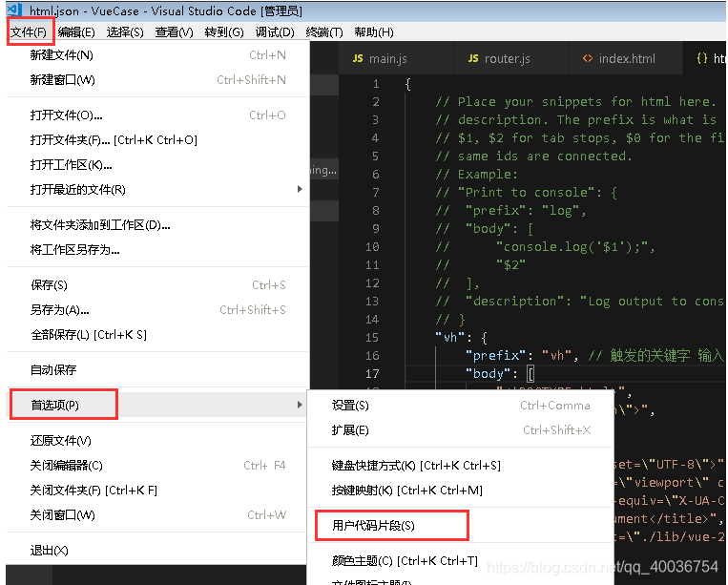Open the 文件(F) menu
The width and height of the screenshot is (728, 585).
pos(29,32)
